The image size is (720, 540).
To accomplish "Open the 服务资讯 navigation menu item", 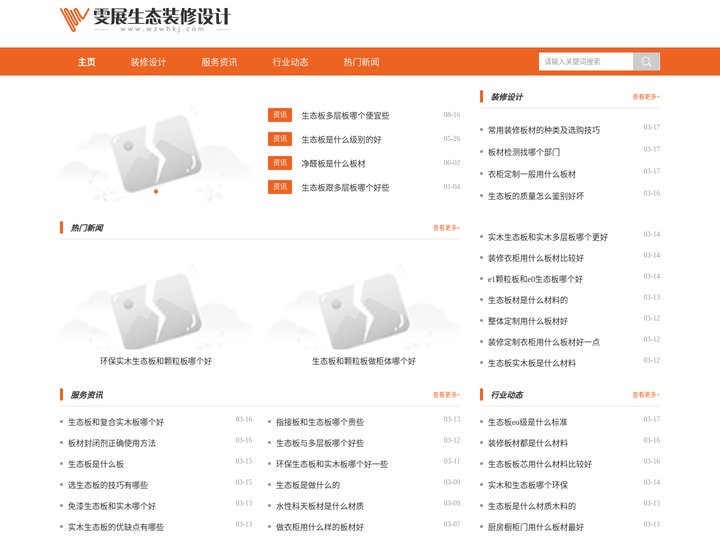I will [x=219, y=62].
